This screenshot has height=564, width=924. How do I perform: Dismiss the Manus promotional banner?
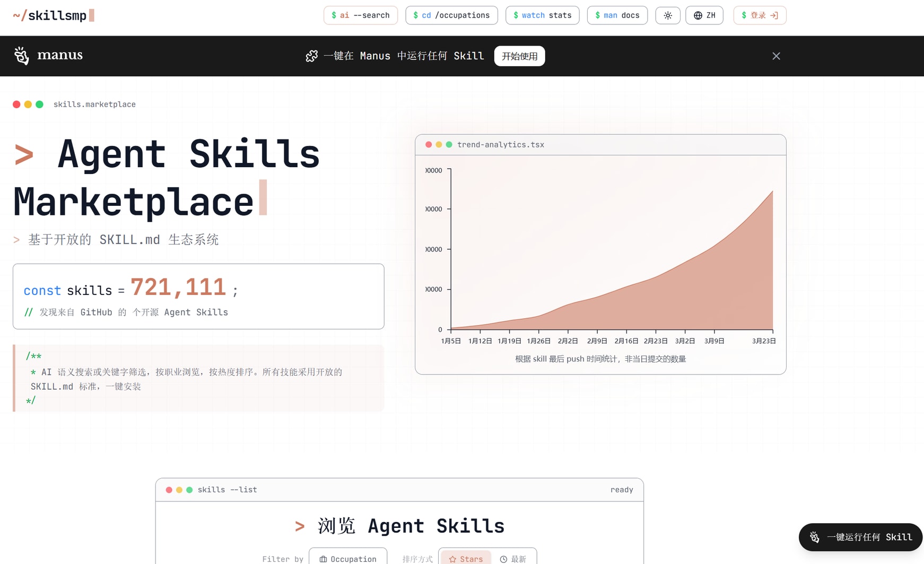[775, 56]
